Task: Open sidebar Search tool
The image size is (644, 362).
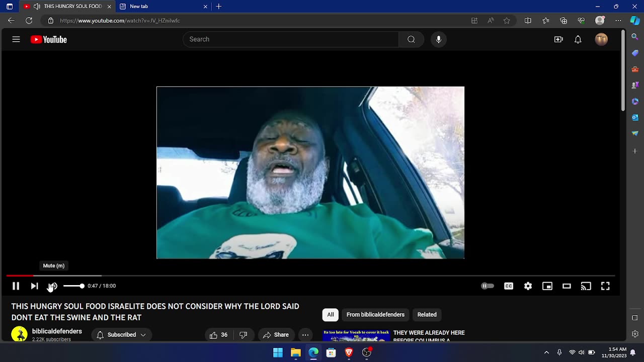Action: (x=635, y=37)
